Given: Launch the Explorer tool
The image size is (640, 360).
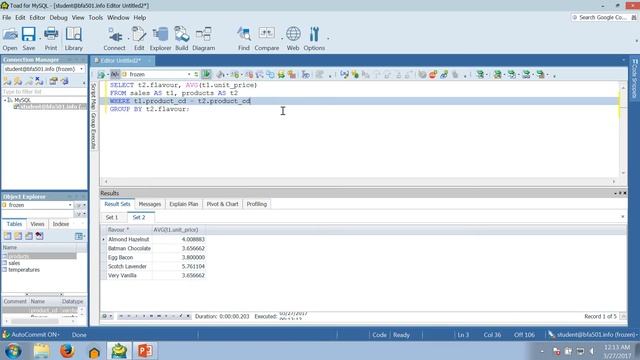Looking at the screenshot, I should click(x=160, y=39).
